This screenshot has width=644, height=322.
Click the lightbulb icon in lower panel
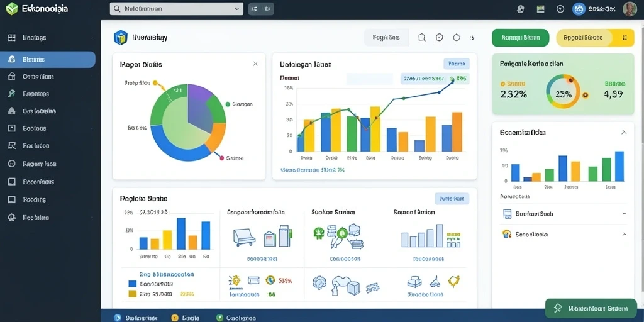(235, 280)
